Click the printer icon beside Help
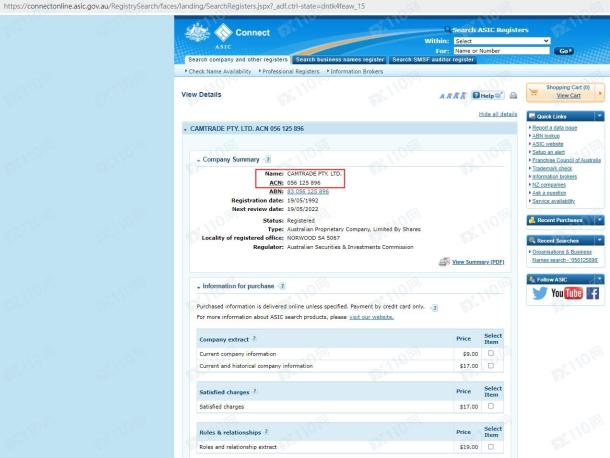 514,96
